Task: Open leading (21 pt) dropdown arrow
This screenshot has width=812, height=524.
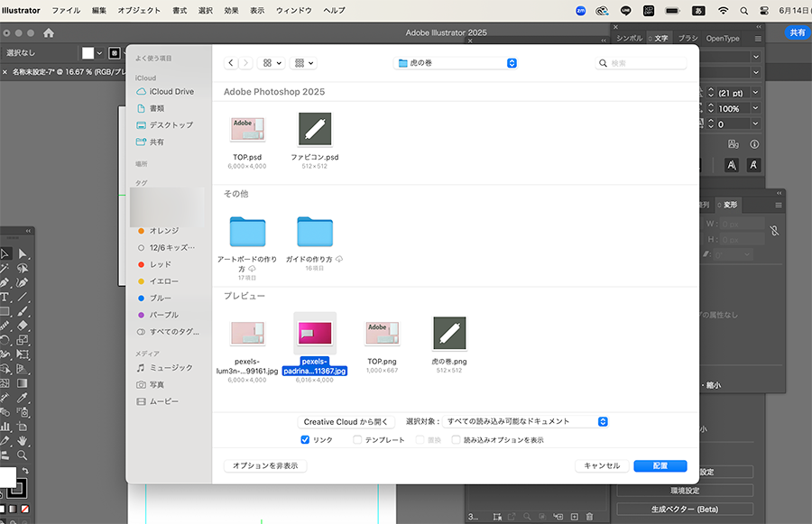Action: coord(755,93)
